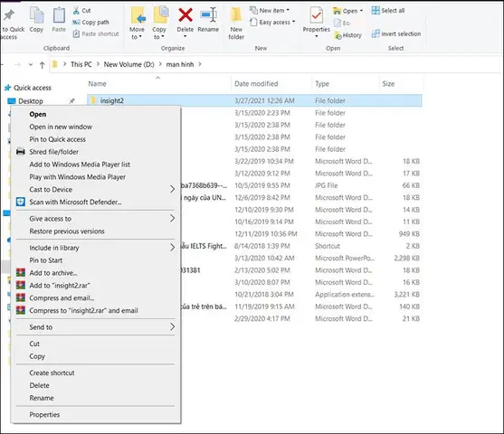Click the WinRAR icon beside Compress and email
Screen dimensions: 504x434
pos(21,297)
